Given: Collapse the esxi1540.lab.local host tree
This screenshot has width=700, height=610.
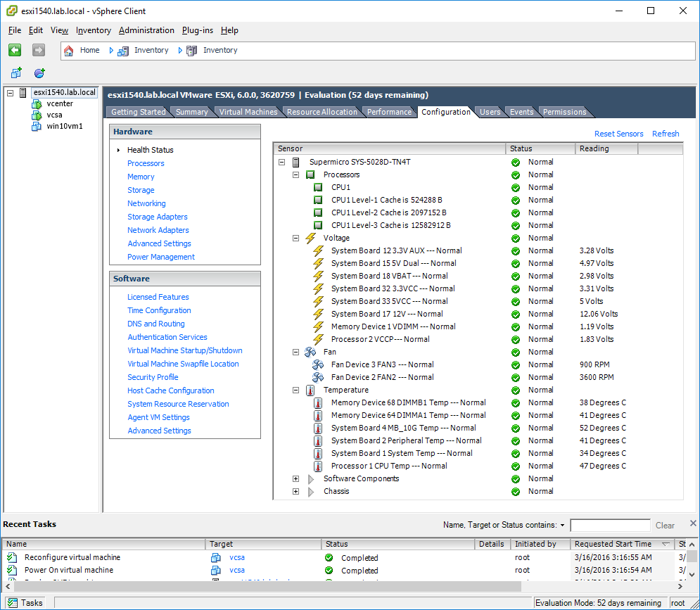Looking at the screenshot, I should click(10, 93).
